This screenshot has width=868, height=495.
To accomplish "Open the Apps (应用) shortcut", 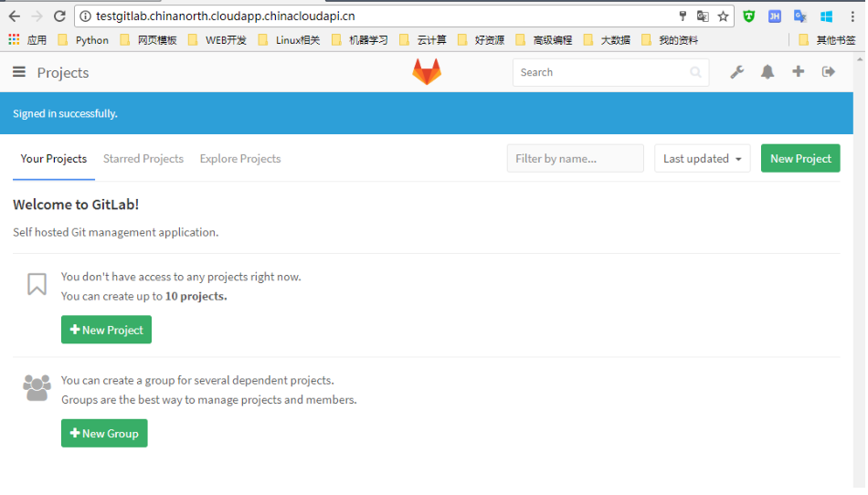I will click(27, 40).
